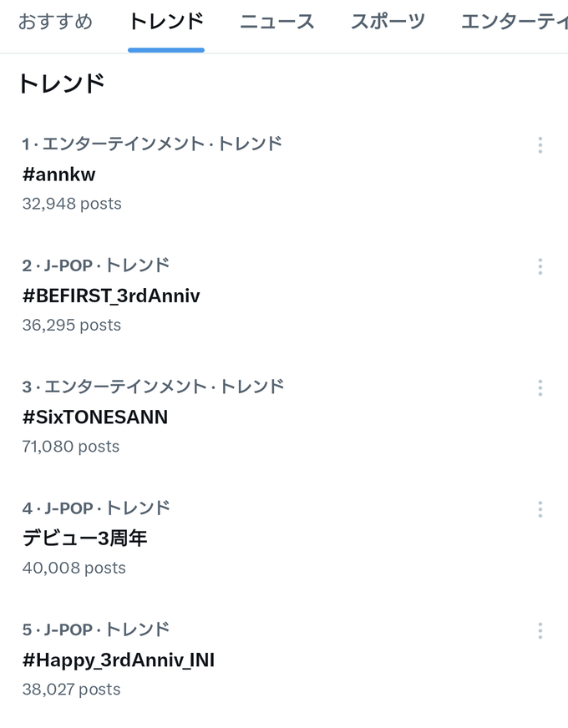View the #BEFIRST_3rdAnniv hashtag trend

click(x=111, y=296)
